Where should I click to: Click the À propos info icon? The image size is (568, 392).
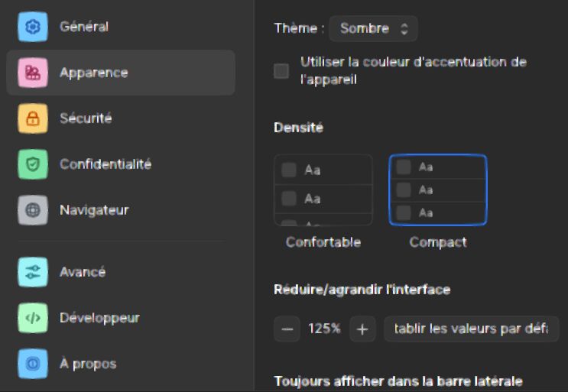33,364
